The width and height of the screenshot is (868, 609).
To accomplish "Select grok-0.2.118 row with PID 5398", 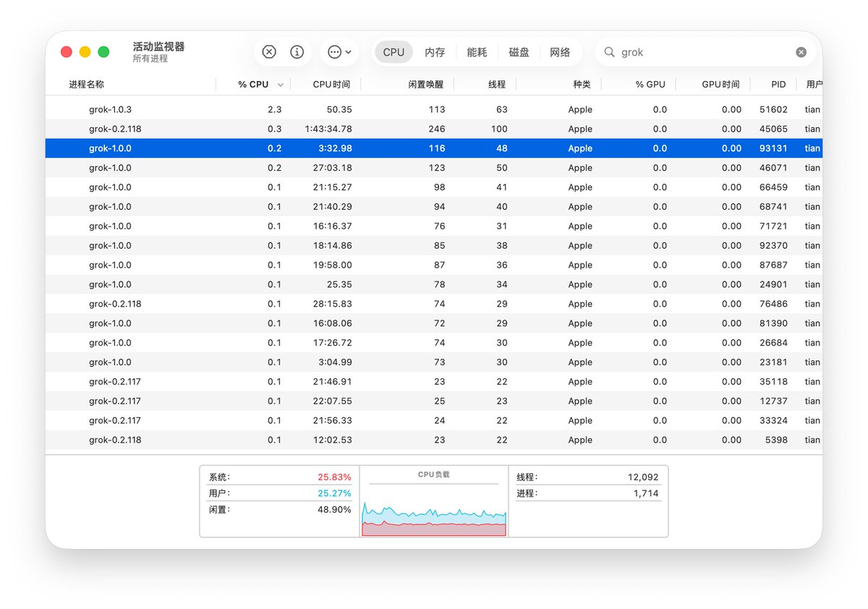I will click(434, 441).
